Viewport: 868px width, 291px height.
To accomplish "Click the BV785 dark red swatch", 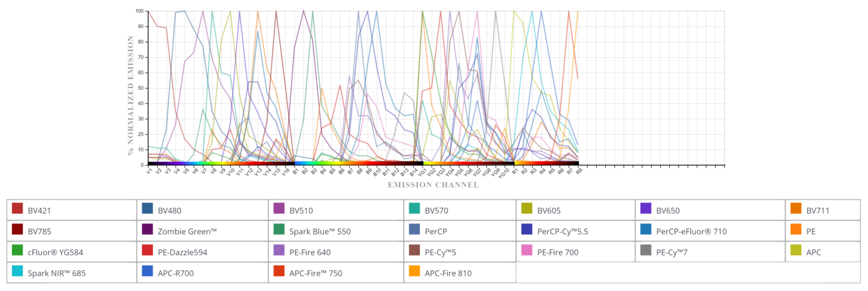I will click(17, 229).
